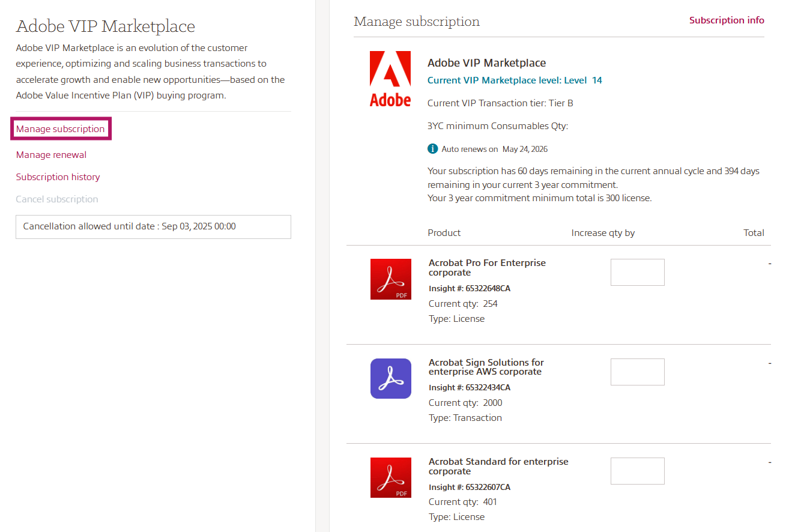Image resolution: width=786 pixels, height=532 pixels.
Task: Click the Adobe logo icon
Action: 390,78
